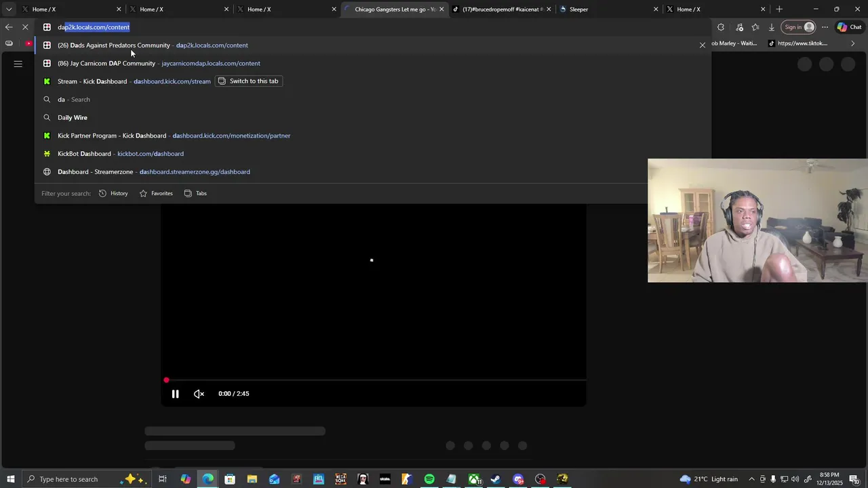Close the Sleeper tab
The width and height of the screenshot is (868, 488).
click(656, 9)
